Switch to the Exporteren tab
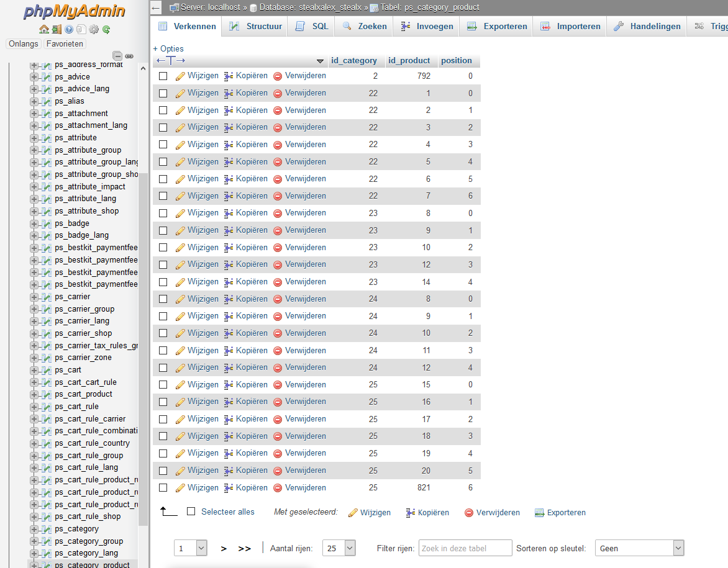 (497, 27)
